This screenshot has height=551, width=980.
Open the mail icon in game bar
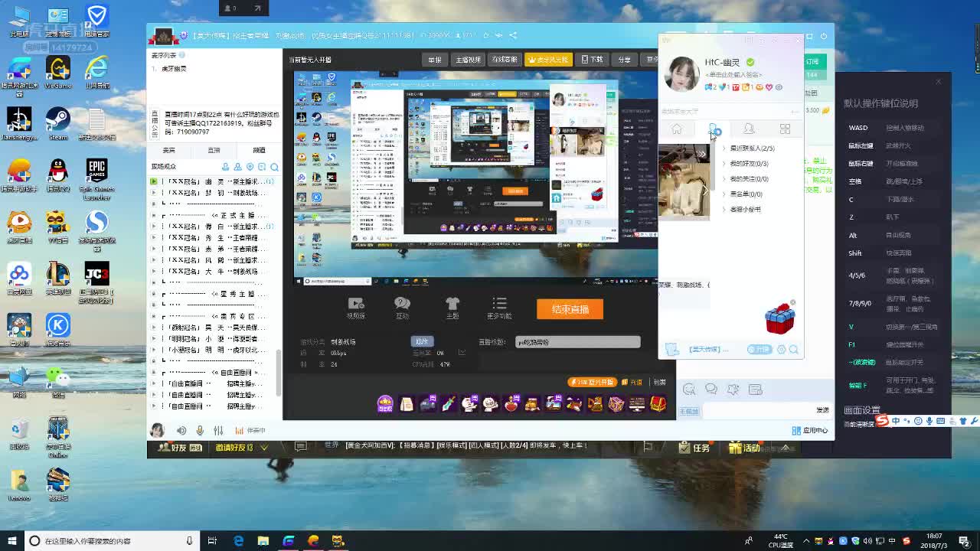tap(301, 447)
